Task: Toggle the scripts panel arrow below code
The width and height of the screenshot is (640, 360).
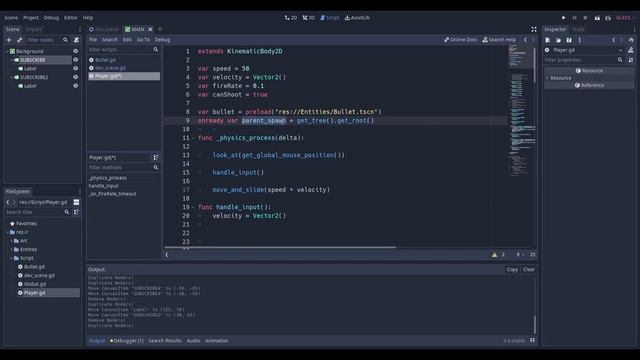Action: (167, 255)
